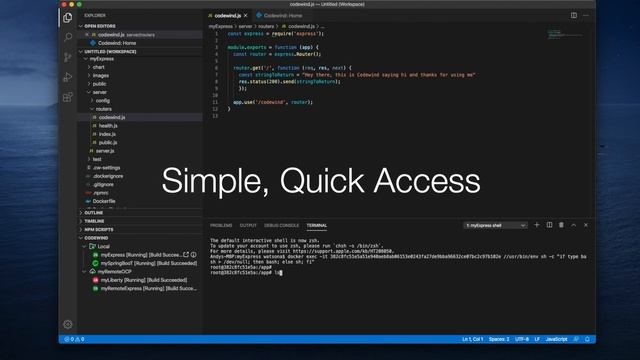Show myExpress project info icon
Screen dimensions: 640x360
pyautogui.click(x=193, y=255)
